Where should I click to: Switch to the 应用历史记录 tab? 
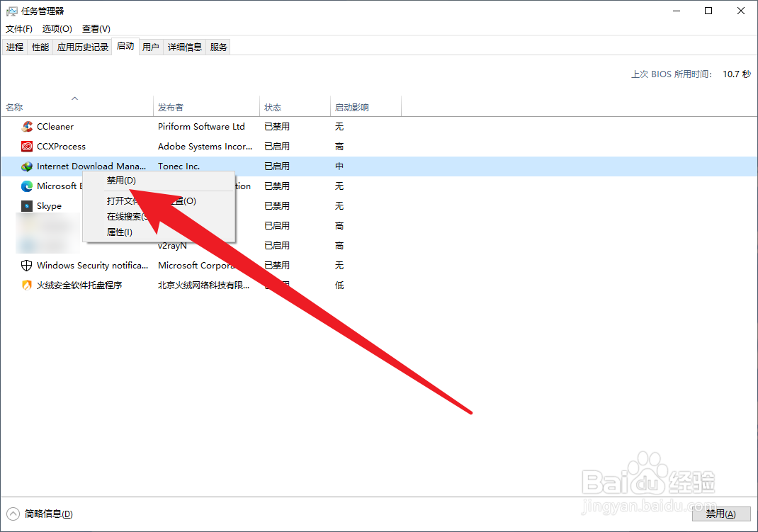[x=83, y=47]
